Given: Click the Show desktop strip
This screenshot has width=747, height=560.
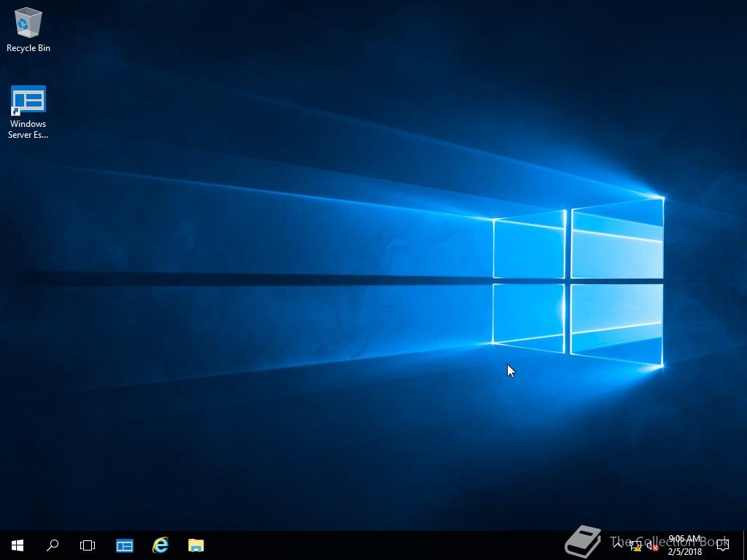Looking at the screenshot, I should [745, 545].
